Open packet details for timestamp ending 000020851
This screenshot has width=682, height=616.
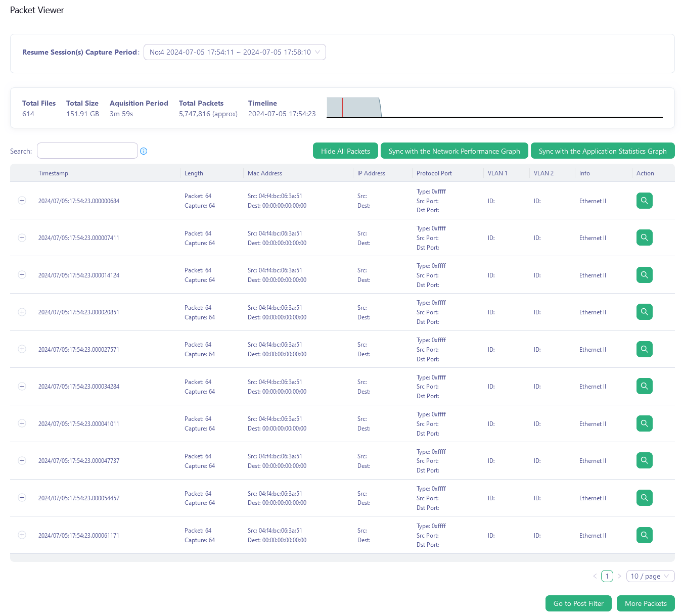[x=644, y=312]
